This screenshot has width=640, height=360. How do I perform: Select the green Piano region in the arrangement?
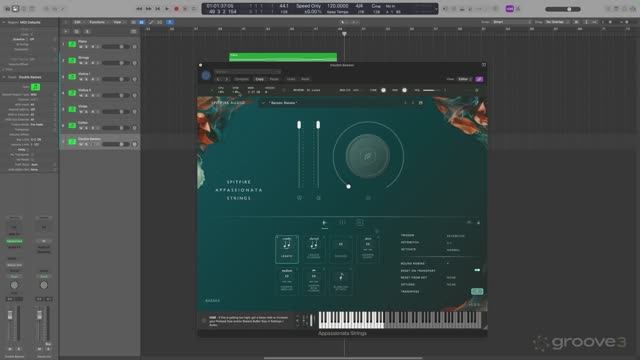(x=283, y=57)
